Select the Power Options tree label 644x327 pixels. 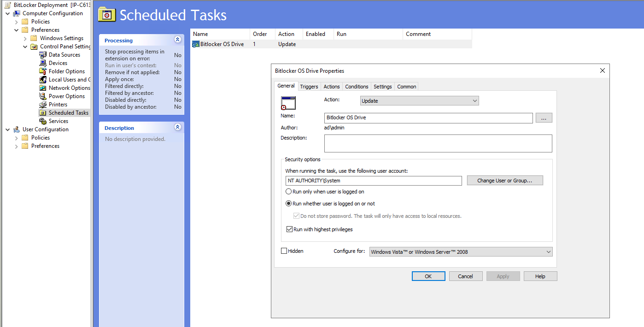tap(67, 96)
